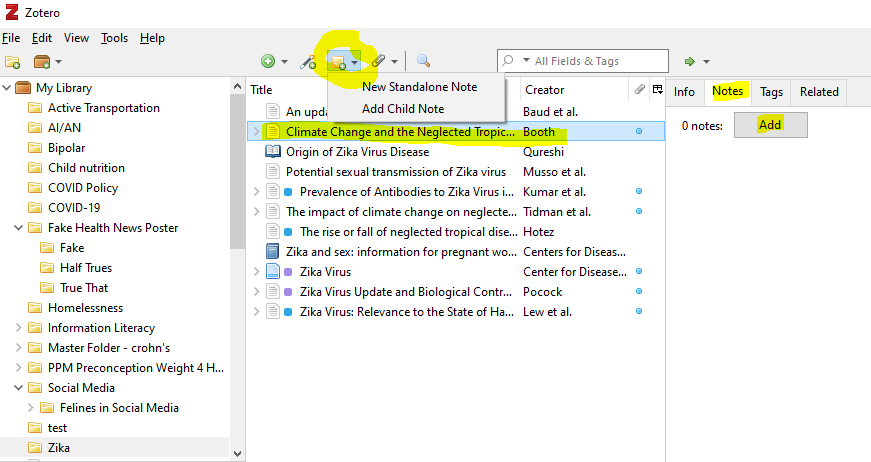Click attachment dot on Tidman et al. row
Image resolution: width=871 pixels, height=462 pixels.
point(639,212)
